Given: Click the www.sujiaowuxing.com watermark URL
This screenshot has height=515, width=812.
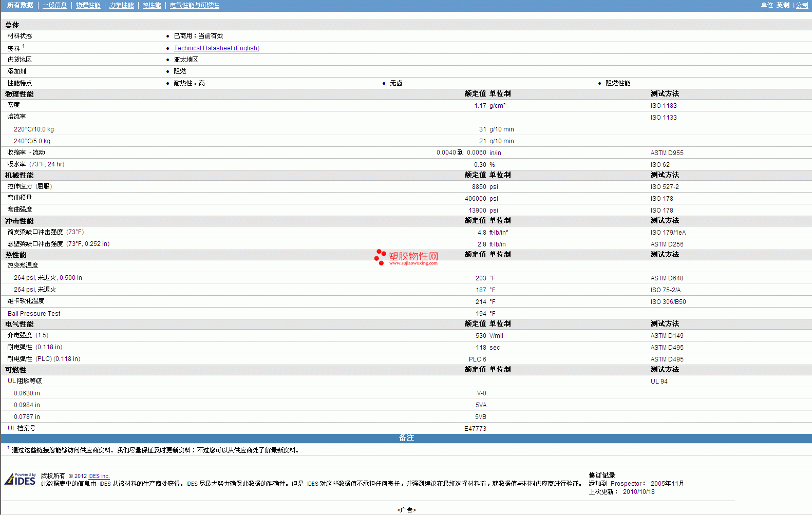Looking at the screenshot, I should click(x=413, y=263).
